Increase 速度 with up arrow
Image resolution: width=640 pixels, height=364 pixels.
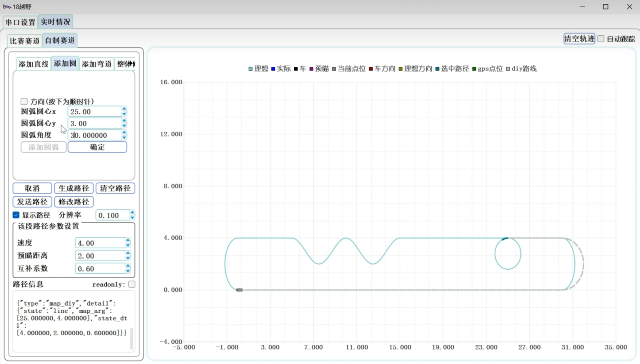tap(128, 240)
